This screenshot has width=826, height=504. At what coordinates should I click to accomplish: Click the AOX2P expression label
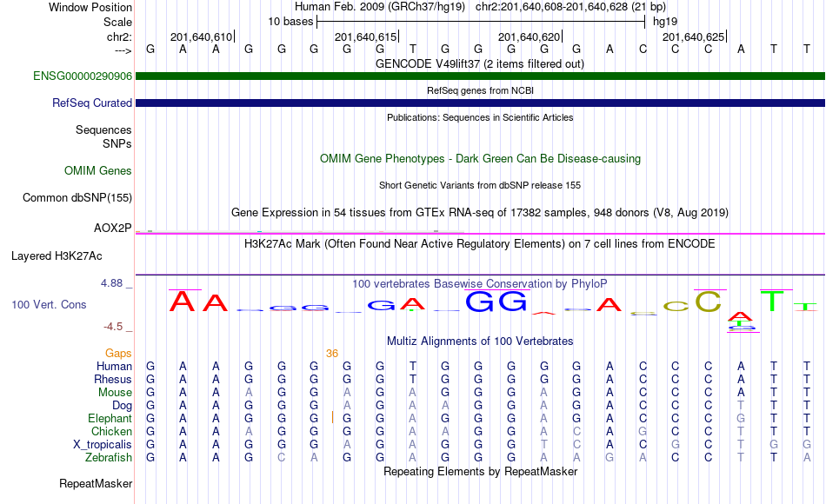[113, 228]
